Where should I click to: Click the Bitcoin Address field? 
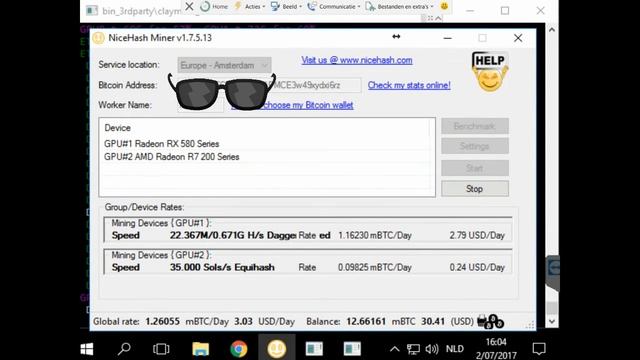[x=269, y=85]
